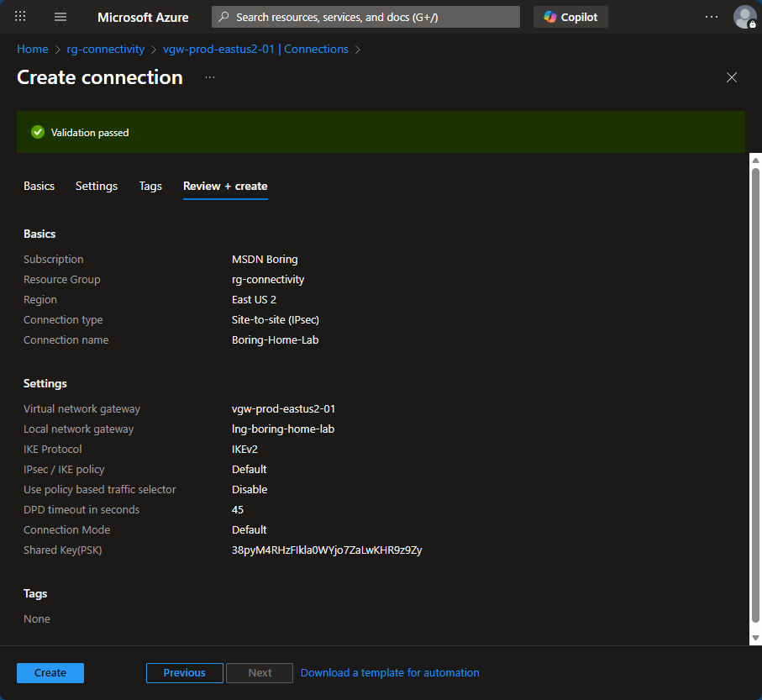This screenshot has height=700, width=762.
Task: Go back with the Previous button
Action: coord(185,673)
